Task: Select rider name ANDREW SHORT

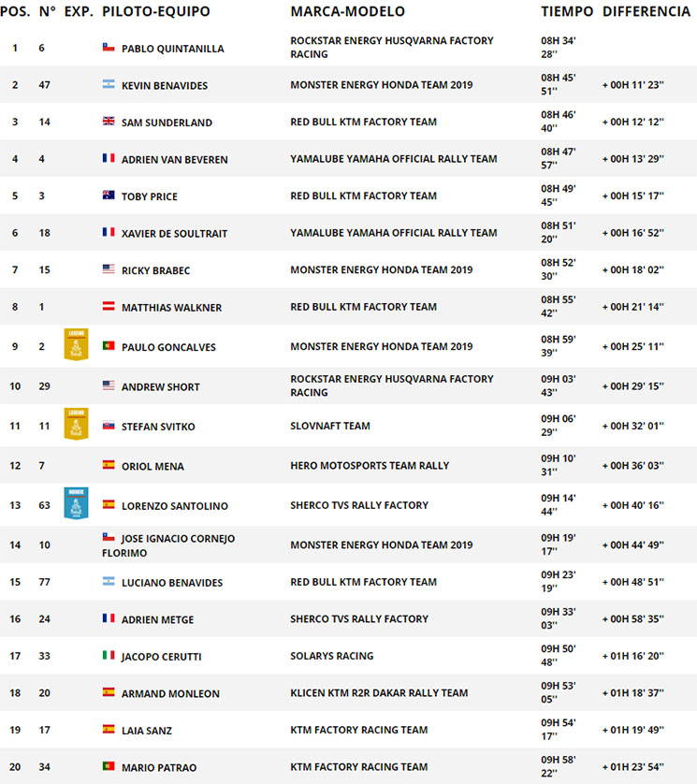Action: 161,387
